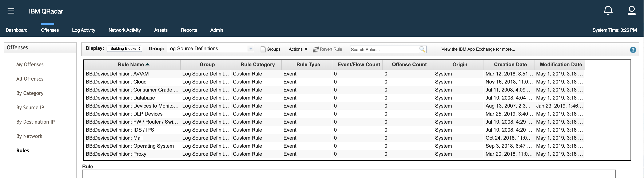Screen dimensions: 644x178
Task: Click the IBM QRadar product title
Action: (x=46, y=11)
